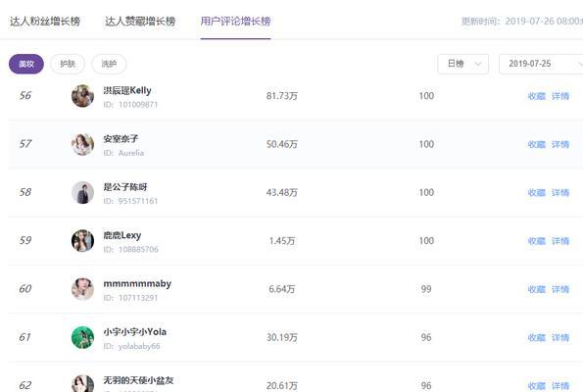Open the 2019-07-25 date dropdown
The image size is (583, 392).
pos(541,64)
